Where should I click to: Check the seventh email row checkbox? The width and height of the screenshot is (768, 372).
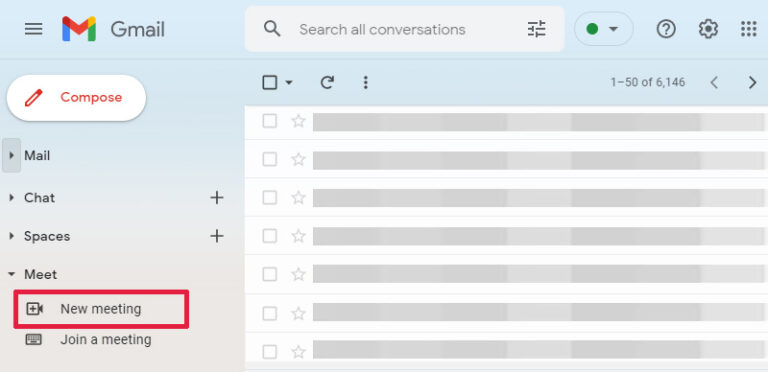pos(269,351)
